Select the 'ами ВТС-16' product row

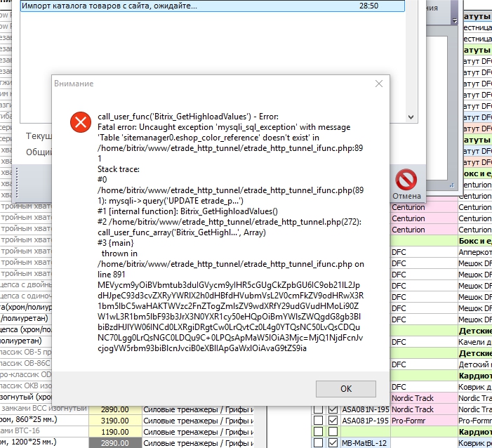[44, 430]
